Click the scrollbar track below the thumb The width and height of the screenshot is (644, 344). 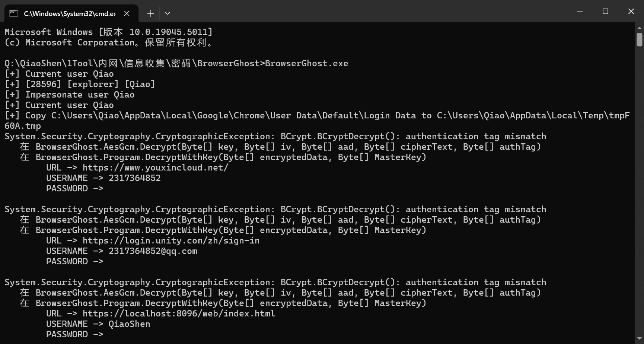640,186
